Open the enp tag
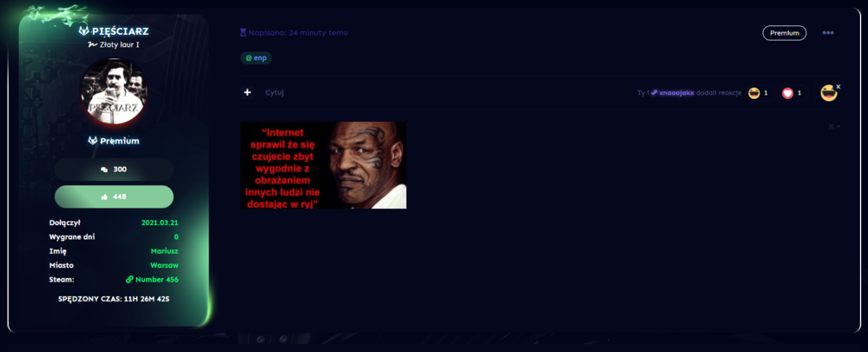Image resolution: width=868 pixels, height=352 pixels. [256, 57]
